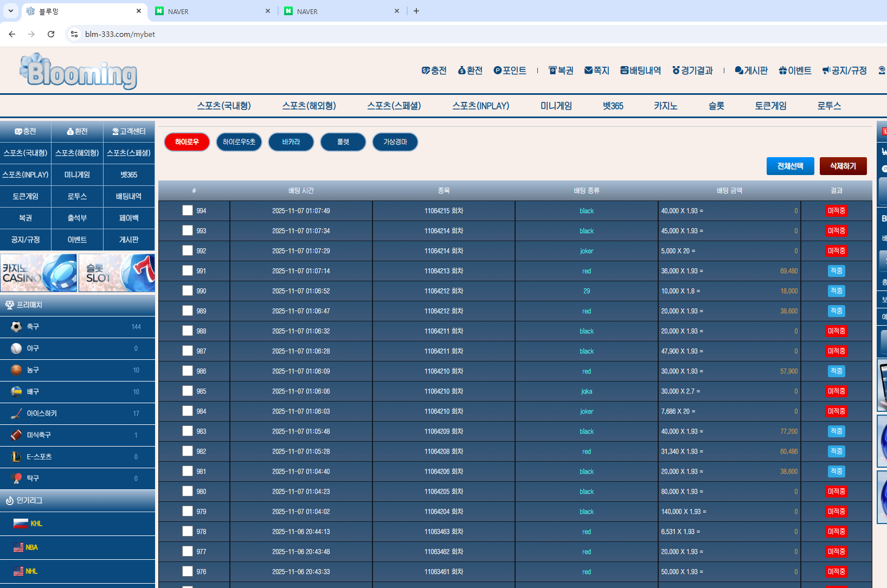Click the soccer ball icon in sidebar
887x588 pixels.
(x=16, y=327)
